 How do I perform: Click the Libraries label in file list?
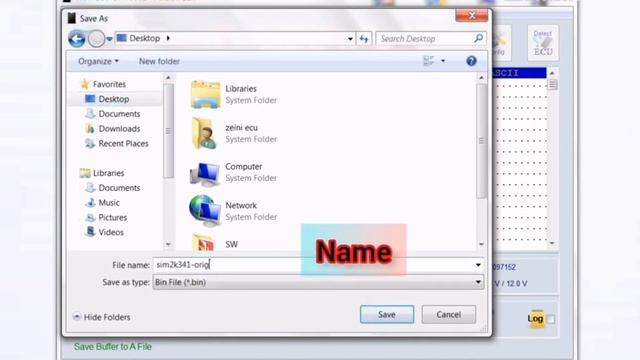coord(241,89)
